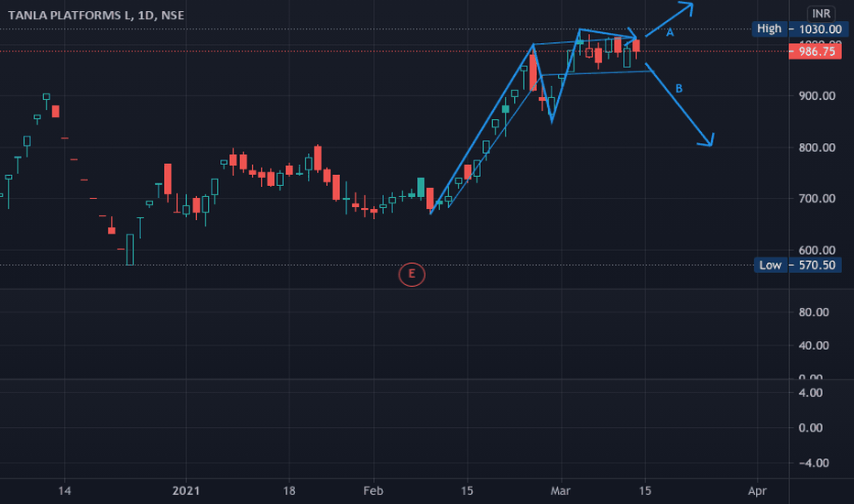
Task: Click the 80.00 indicator scale value
Action: tap(814, 312)
